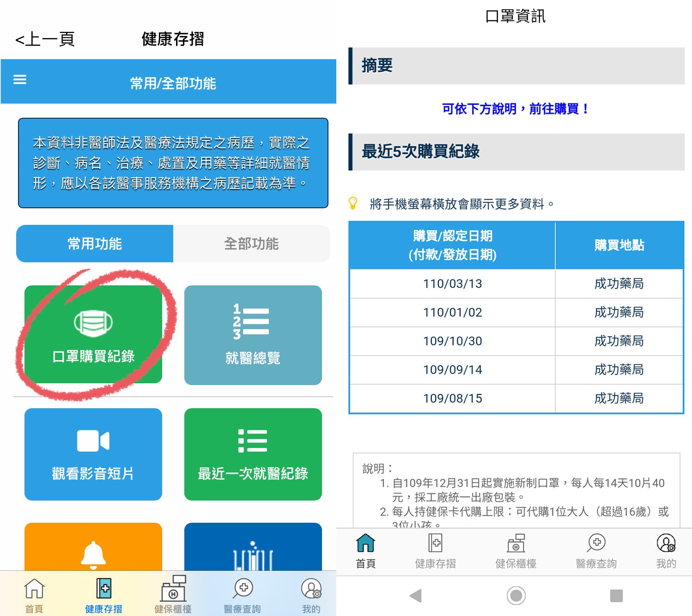This screenshot has width=692, height=616.
Task: Tap 健康存摺 icon in right bottom bar
Action: click(435, 550)
